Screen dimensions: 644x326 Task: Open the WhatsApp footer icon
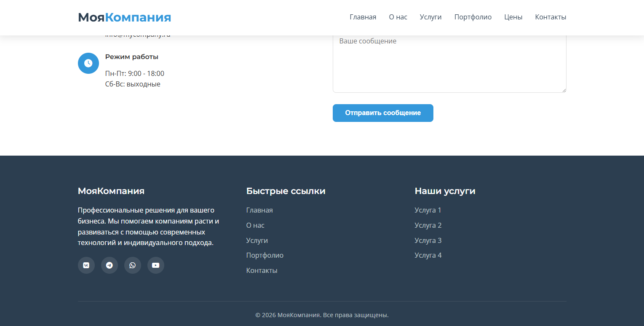point(133,265)
